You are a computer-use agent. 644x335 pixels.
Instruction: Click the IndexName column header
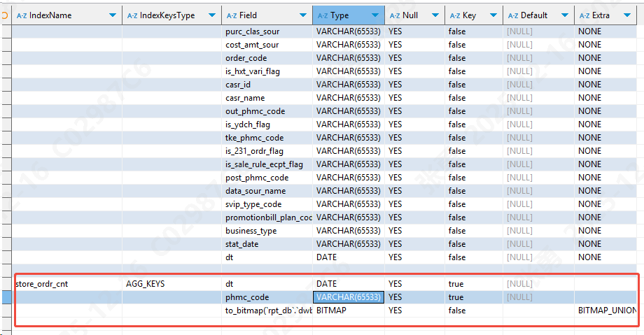[x=67, y=15]
